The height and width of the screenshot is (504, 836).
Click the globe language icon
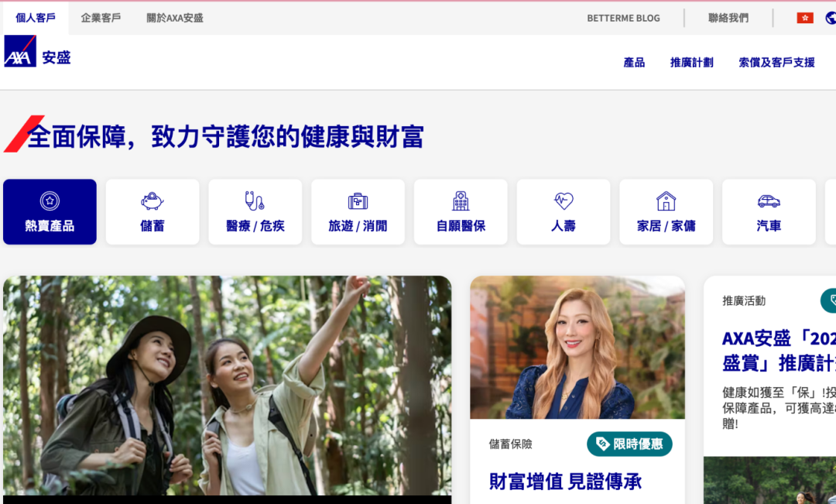[831, 18]
